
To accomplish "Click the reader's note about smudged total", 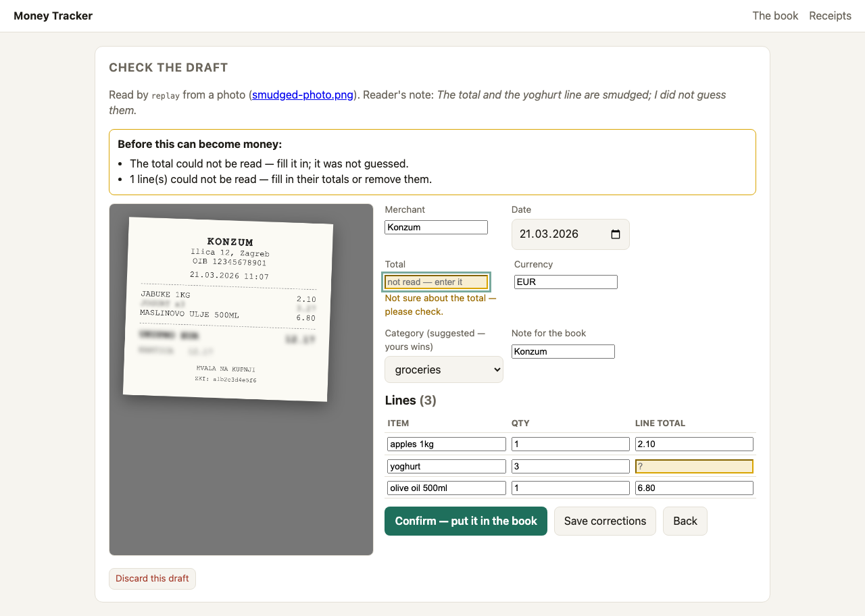I will [418, 102].
